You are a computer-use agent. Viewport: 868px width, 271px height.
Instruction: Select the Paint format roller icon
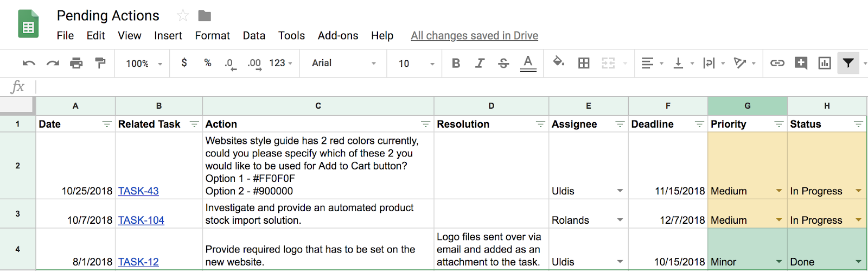pos(100,63)
